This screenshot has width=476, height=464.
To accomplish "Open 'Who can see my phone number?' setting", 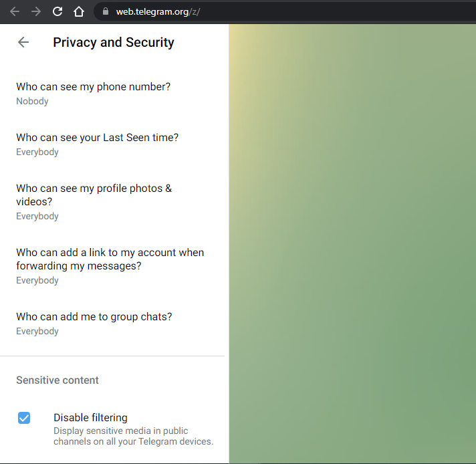I will coord(112,94).
